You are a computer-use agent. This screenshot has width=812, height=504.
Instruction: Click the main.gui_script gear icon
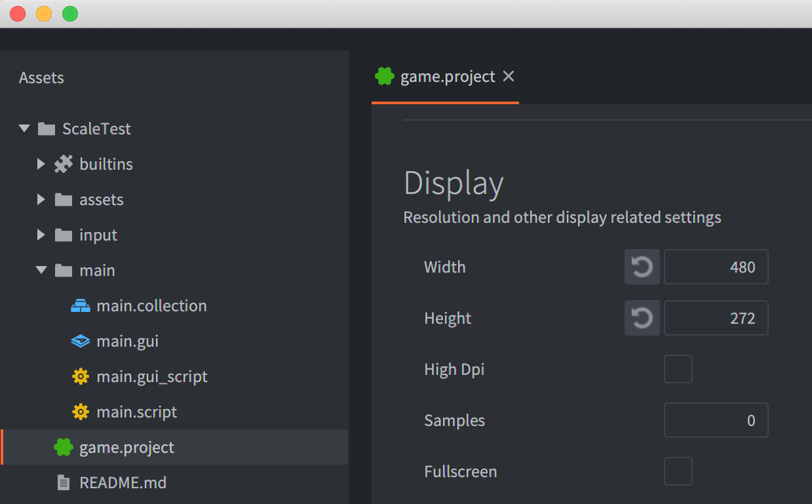click(x=80, y=376)
